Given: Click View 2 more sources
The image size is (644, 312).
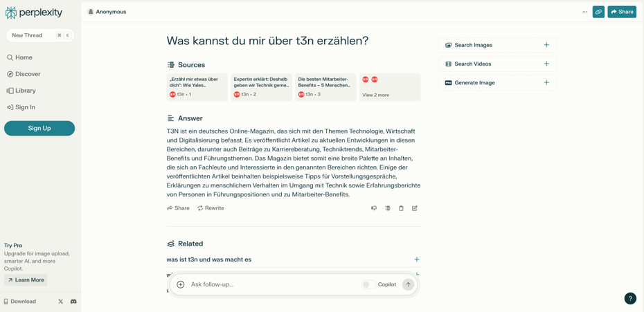Looking at the screenshot, I should [390, 87].
